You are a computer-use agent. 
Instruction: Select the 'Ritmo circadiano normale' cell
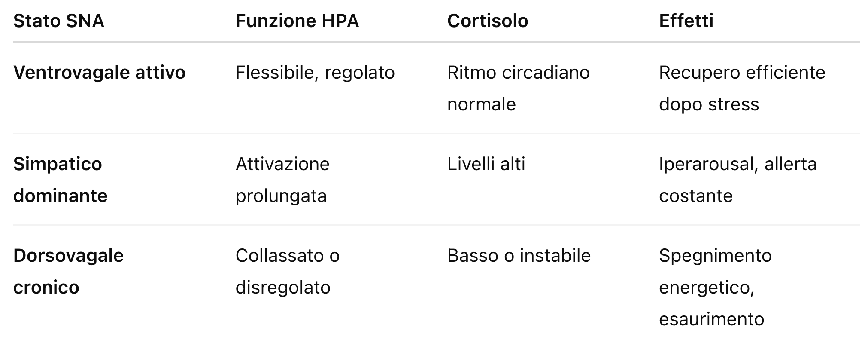pyautogui.click(x=518, y=88)
